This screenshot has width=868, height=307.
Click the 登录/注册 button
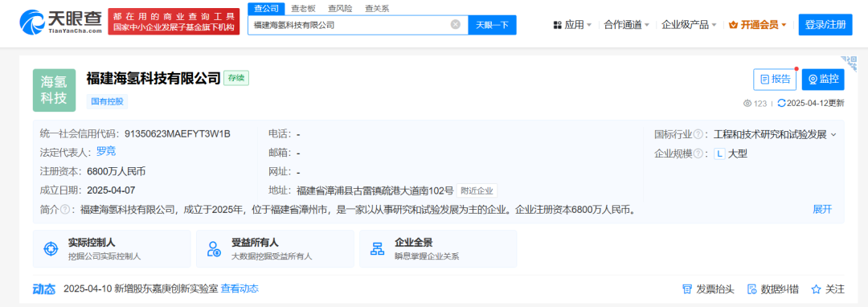(x=825, y=25)
